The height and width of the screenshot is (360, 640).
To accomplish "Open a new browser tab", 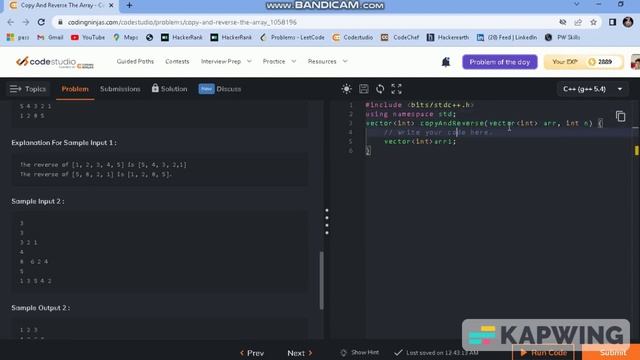I will coord(129,5).
